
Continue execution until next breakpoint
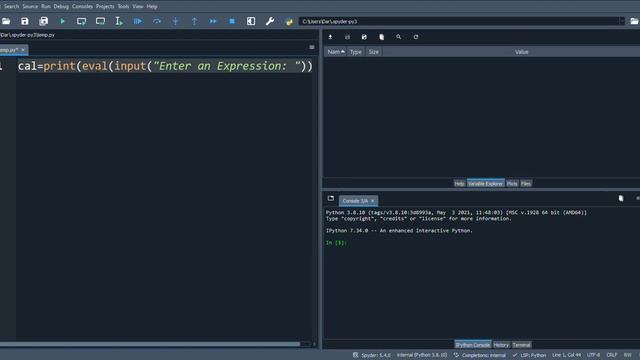tap(213, 21)
